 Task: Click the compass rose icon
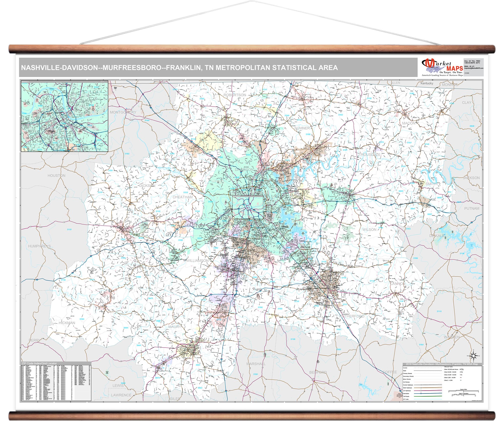tap(474, 356)
